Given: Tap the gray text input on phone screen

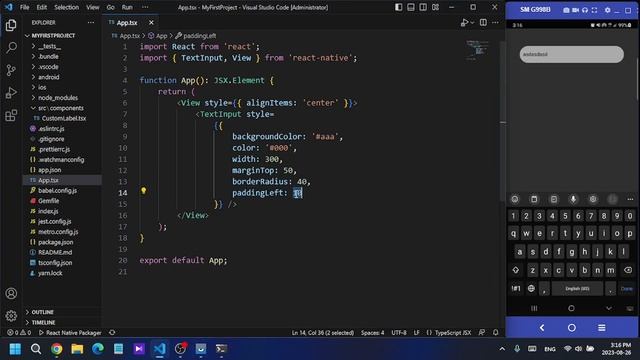Looking at the screenshot, I should [x=571, y=54].
